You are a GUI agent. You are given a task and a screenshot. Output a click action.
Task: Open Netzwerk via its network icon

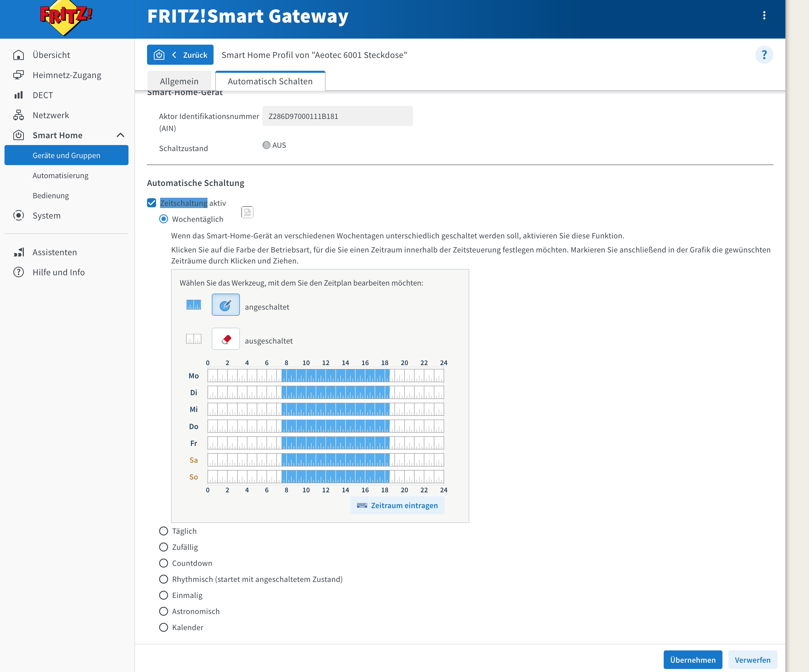point(19,115)
